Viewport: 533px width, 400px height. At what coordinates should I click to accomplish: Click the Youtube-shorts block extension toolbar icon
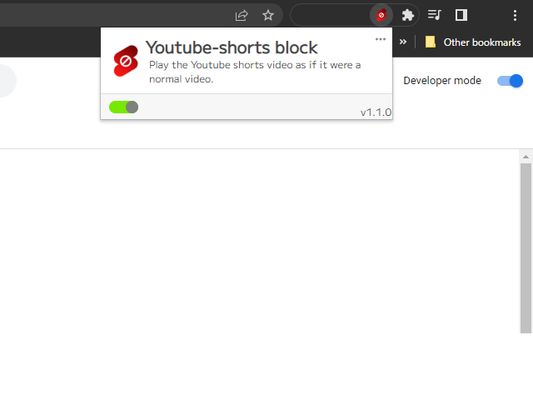[x=381, y=15]
